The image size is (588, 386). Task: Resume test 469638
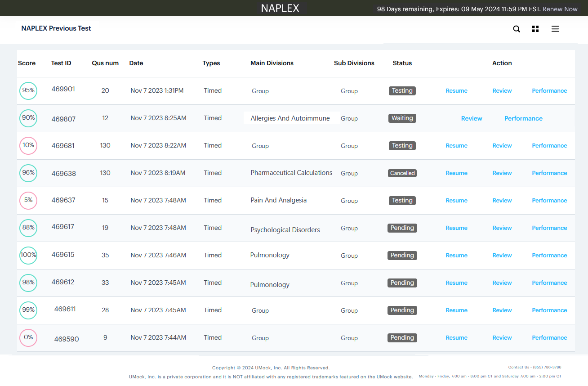click(x=457, y=173)
